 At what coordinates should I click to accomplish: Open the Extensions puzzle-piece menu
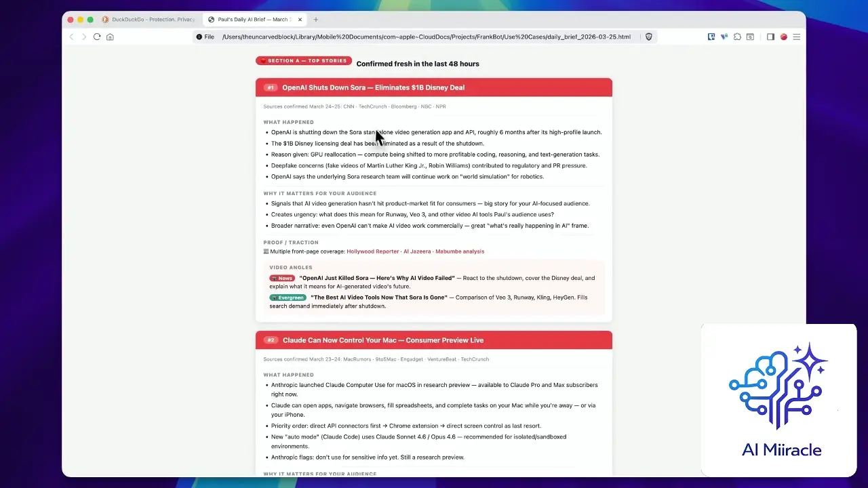[737, 37]
